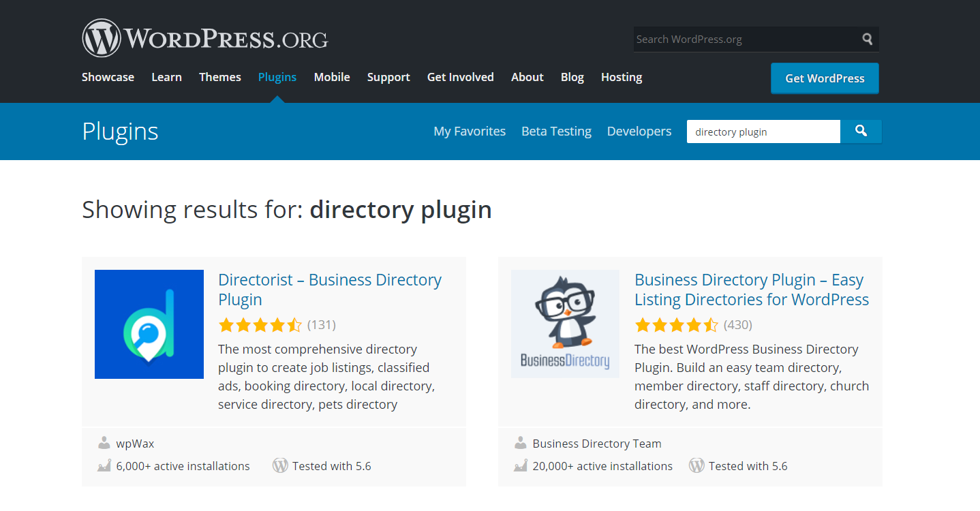Click the (430) rating count
This screenshot has height=511, width=980.
tap(738, 325)
